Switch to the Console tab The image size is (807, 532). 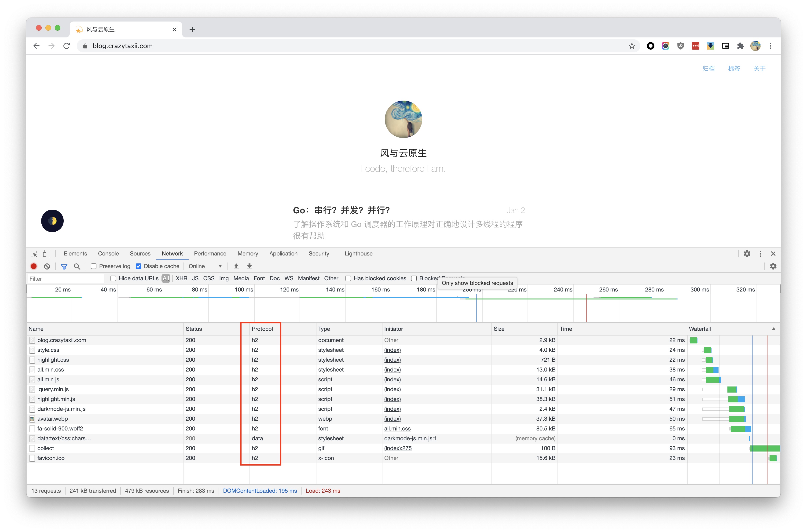pyautogui.click(x=108, y=253)
